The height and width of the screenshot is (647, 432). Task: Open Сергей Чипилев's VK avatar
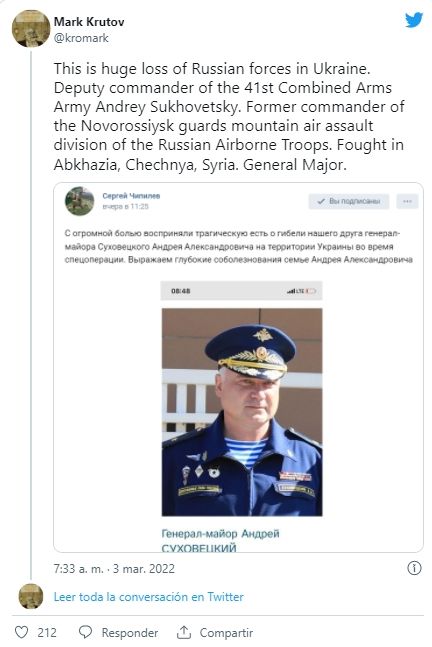coord(80,201)
